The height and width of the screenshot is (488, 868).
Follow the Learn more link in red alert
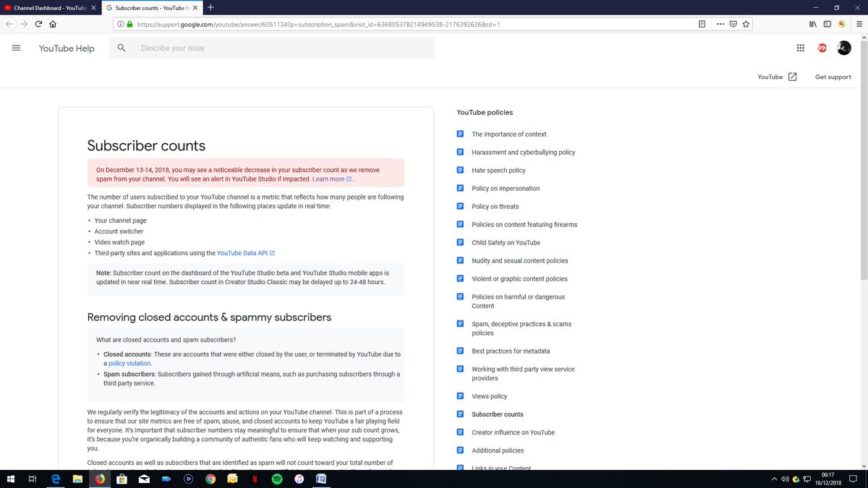tap(332, 179)
